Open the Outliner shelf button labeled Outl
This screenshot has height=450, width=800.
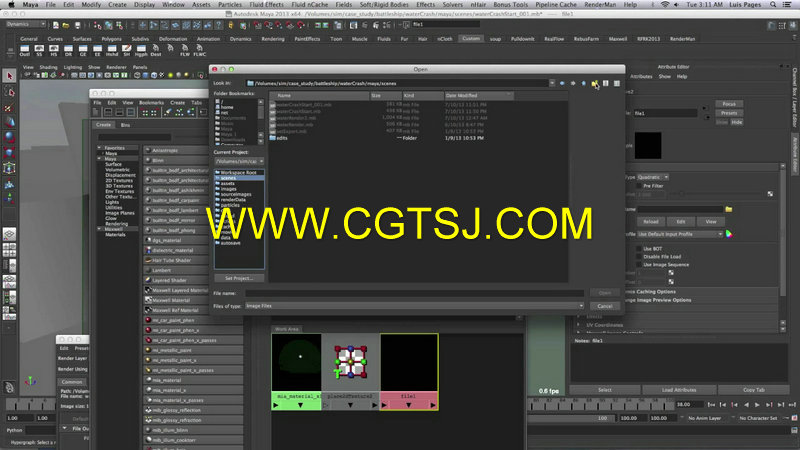pyautogui.click(x=24, y=50)
